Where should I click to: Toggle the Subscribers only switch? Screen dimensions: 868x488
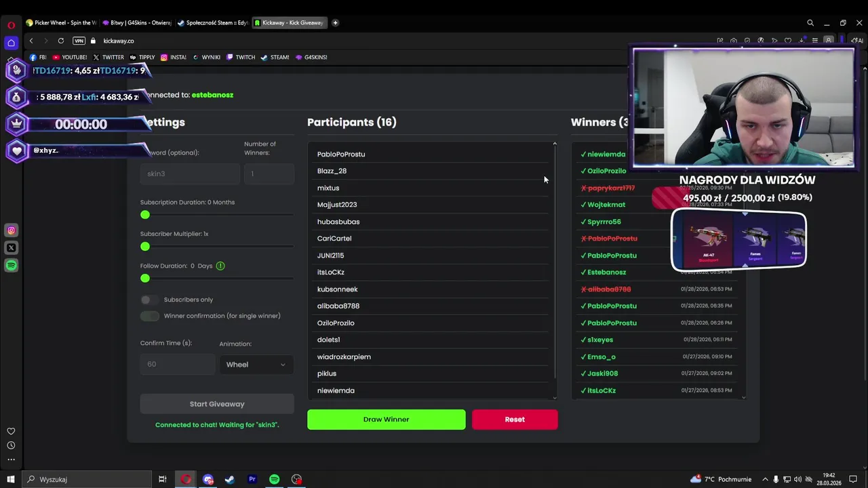149,300
